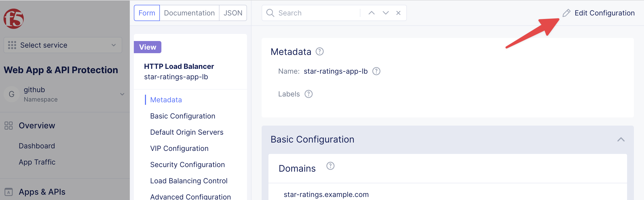
Task: Jump to next search result arrow
Action: click(x=385, y=13)
